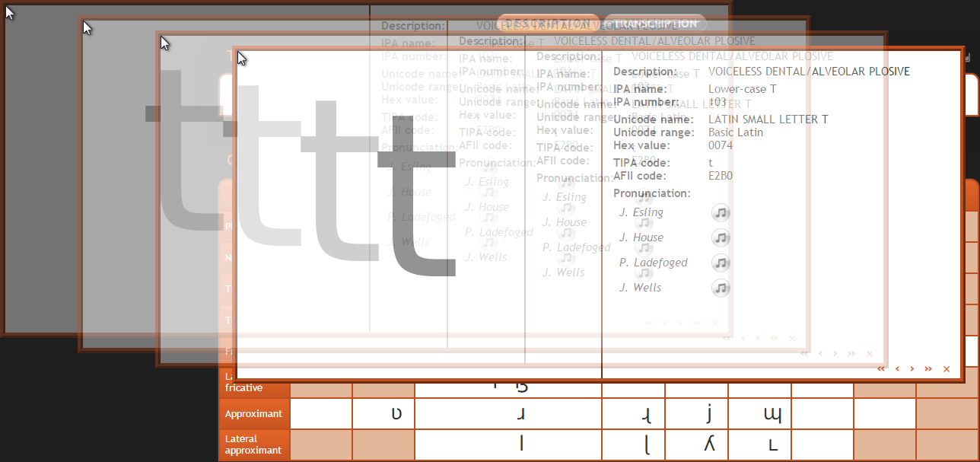Go to next symbol with single-right arrow
Image resolution: width=980 pixels, height=462 pixels.
click(912, 369)
